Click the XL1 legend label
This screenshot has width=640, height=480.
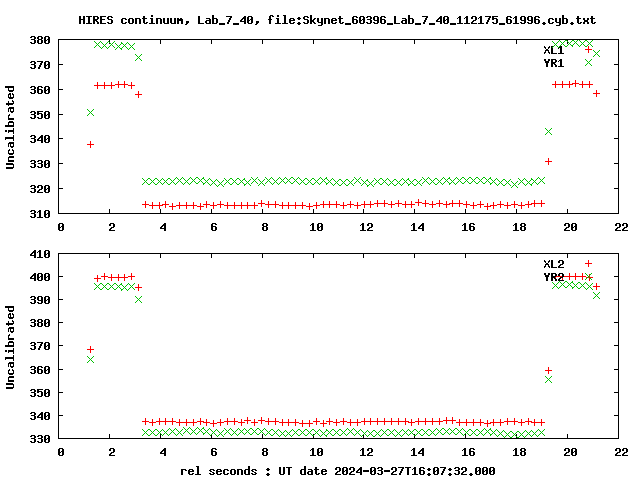(553, 50)
